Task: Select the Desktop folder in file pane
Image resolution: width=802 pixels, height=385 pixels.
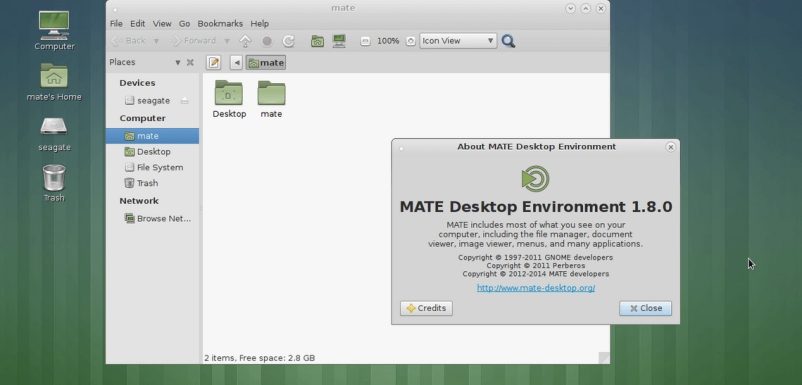Action: click(x=229, y=100)
